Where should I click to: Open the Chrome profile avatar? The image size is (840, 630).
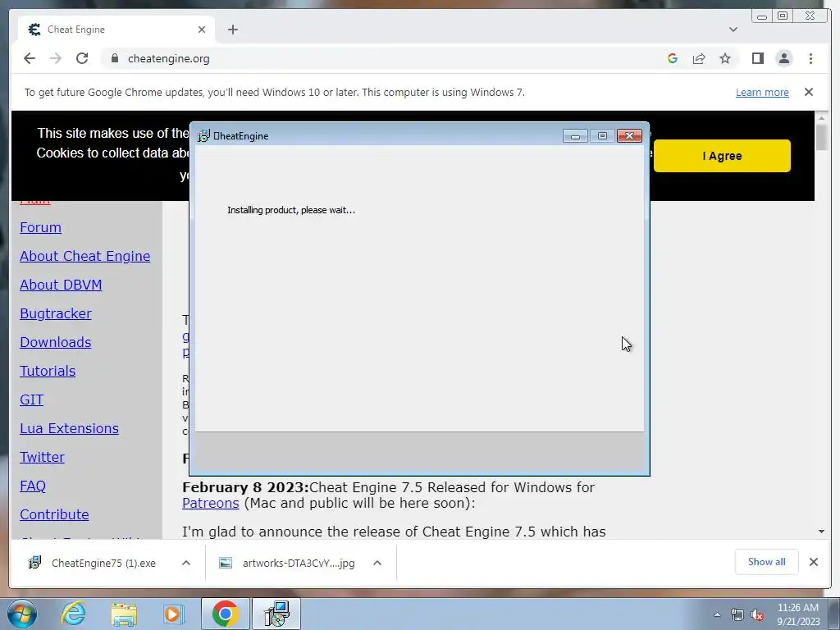[x=783, y=58]
